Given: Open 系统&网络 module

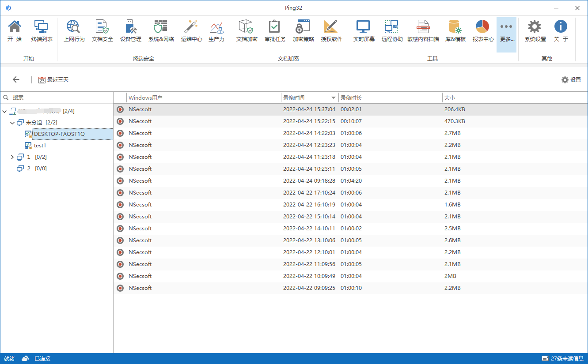Looking at the screenshot, I should 161,31.
